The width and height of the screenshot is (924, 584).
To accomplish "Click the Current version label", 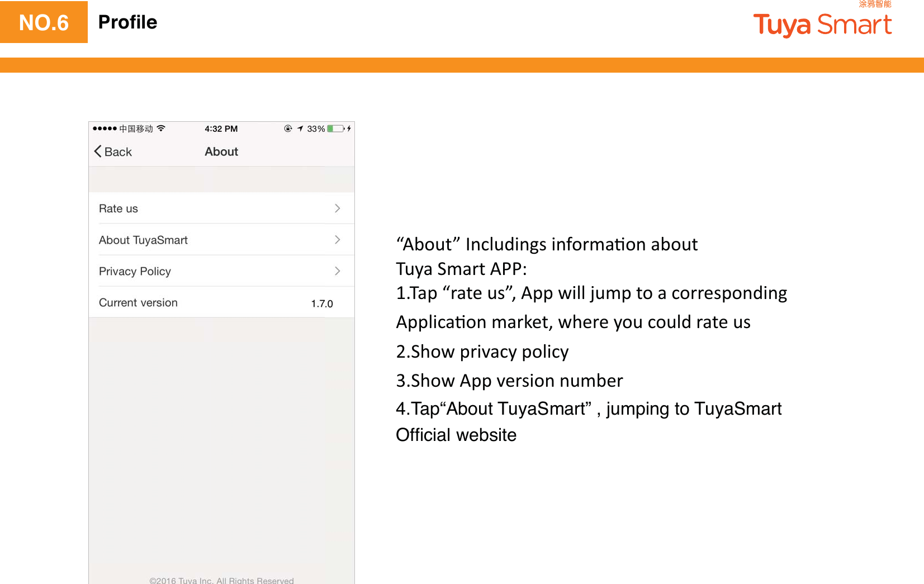I will pos(138,302).
